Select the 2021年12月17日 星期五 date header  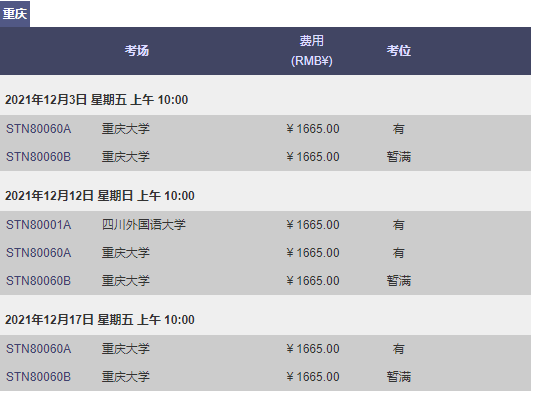99,320
